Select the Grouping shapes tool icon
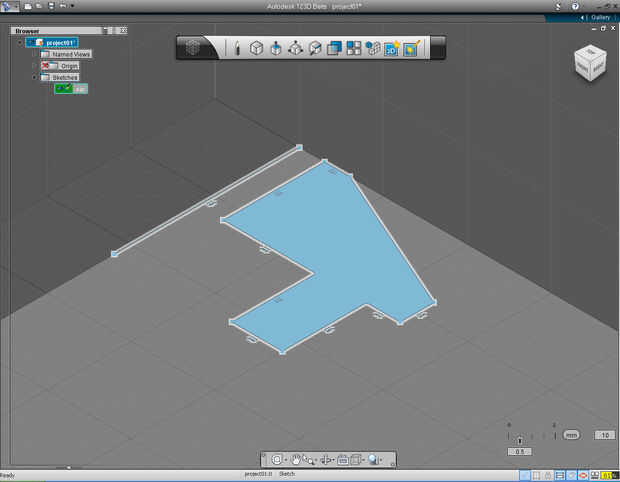 click(x=372, y=48)
